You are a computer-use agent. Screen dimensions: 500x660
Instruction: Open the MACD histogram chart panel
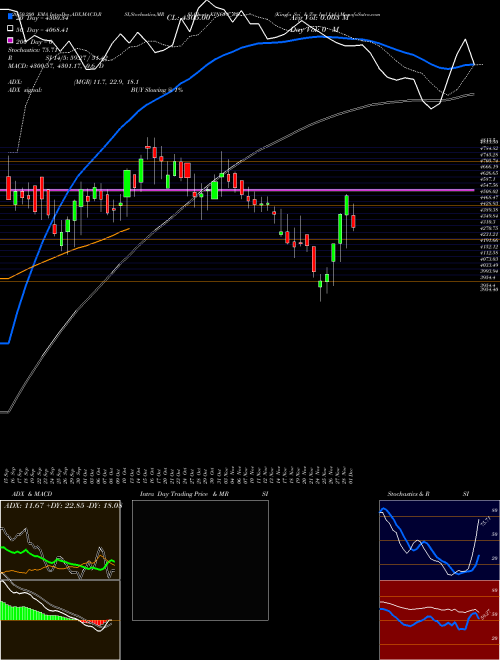point(60,620)
